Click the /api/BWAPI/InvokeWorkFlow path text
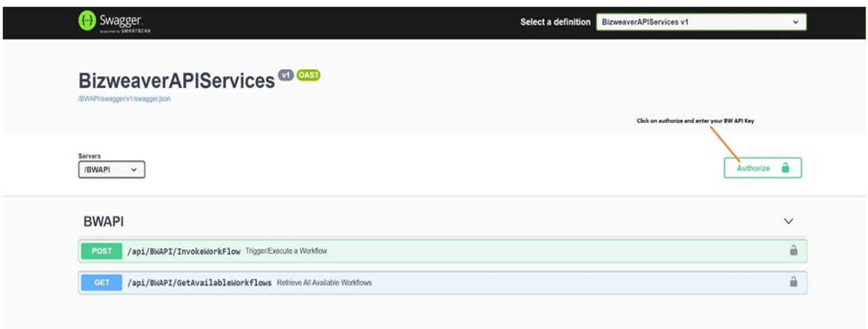868x329 pixels. pos(185,251)
